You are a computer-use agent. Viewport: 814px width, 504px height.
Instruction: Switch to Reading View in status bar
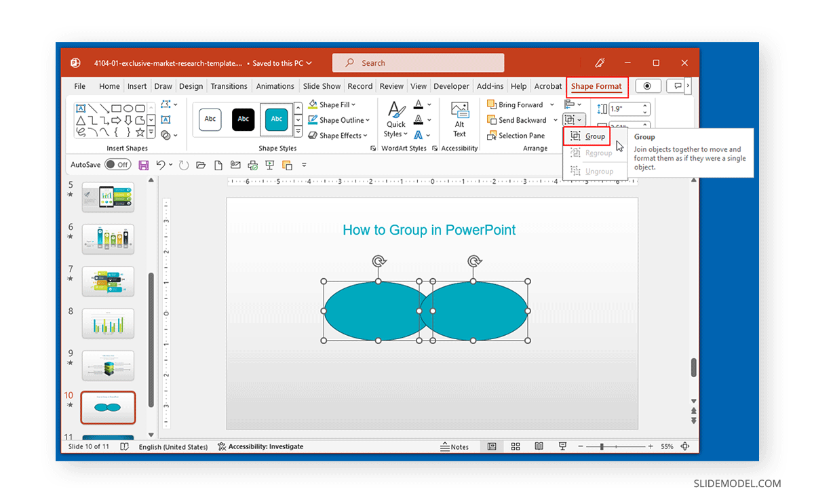point(539,446)
